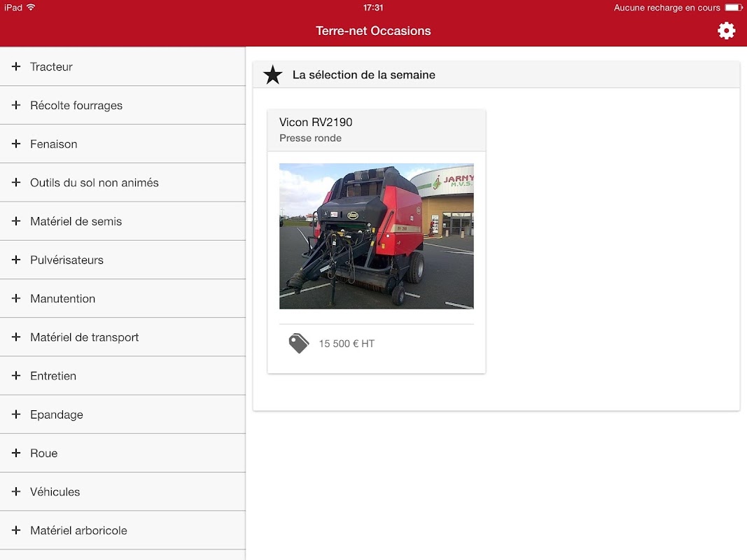Open the Roue label
747x560 pixels.
(x=44, y=454)
